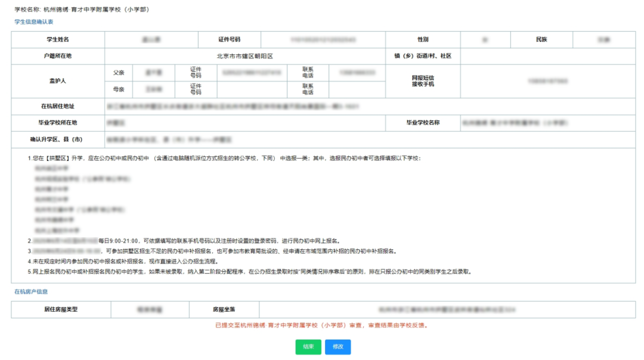This screenshot has width=644, height=360.
Task: Click the 学生信息确认表 heading link
Action: [x=33, y=22]
